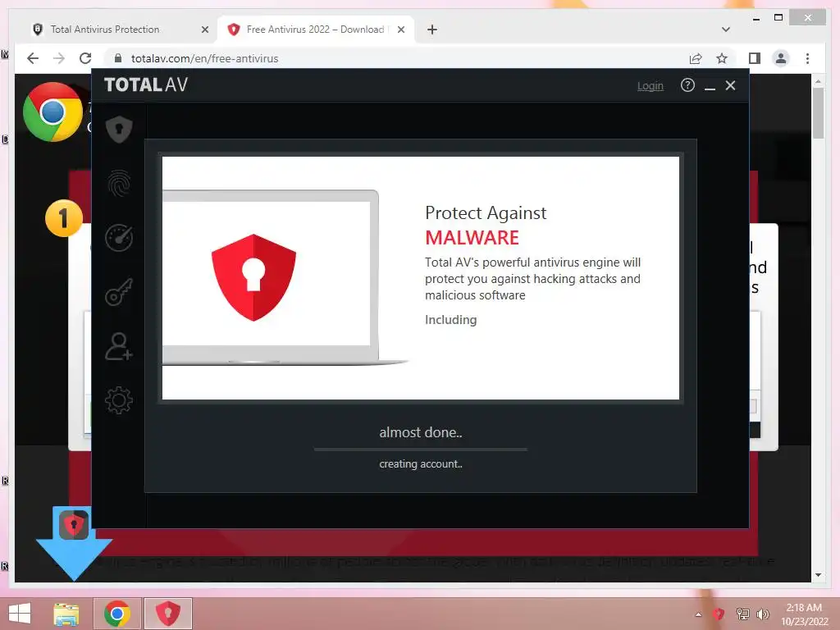Click the red MALWARE heading
Viewport: 840px width, 630px height.
coord(472,237)
